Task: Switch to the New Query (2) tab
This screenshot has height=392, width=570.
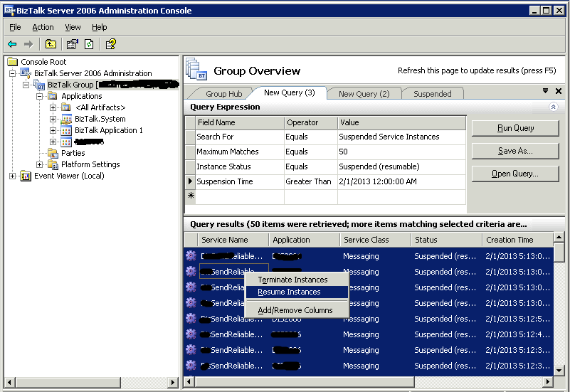Action: click(364, 94)
